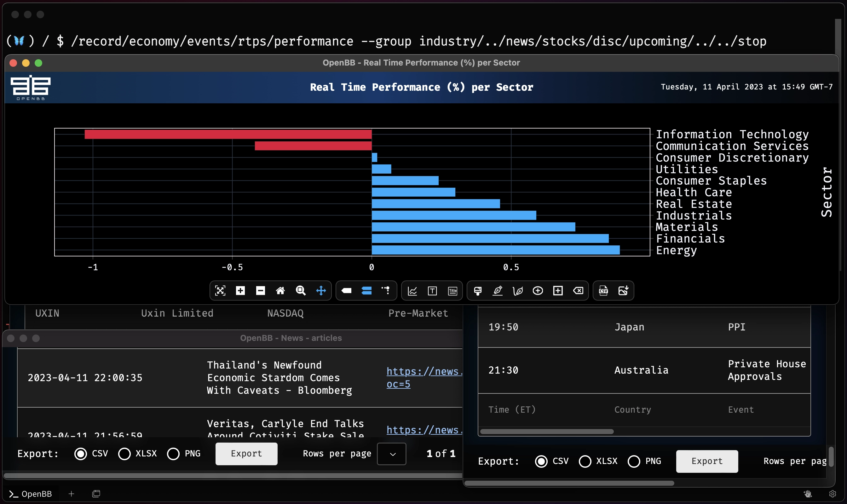Click the Uxin Limited company cell

(x=177, y=313)
